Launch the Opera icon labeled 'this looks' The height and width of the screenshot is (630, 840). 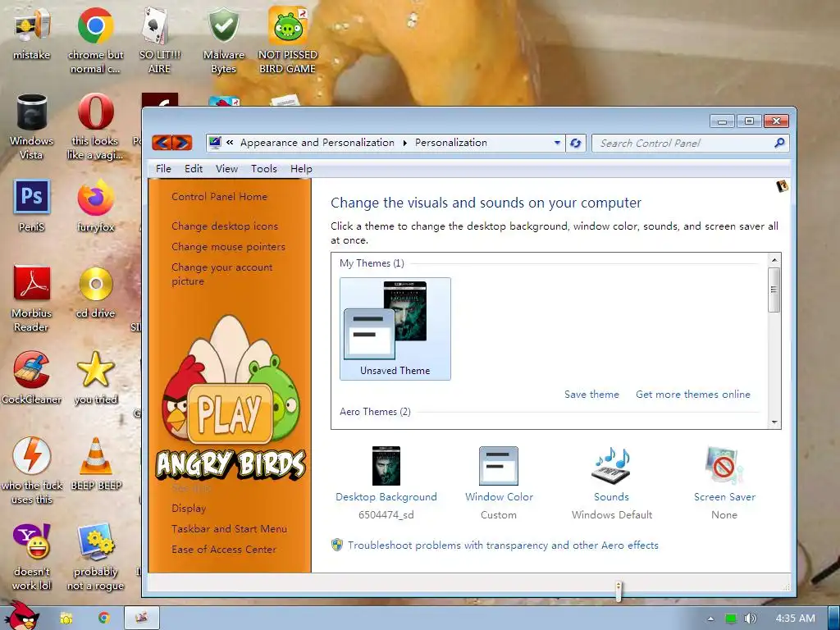(95, 127)
